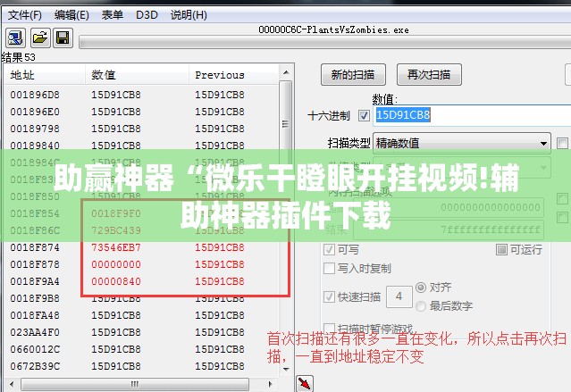The image size is (571, 392).
Task: Click the save floppy disk icon
Action: 63,38
